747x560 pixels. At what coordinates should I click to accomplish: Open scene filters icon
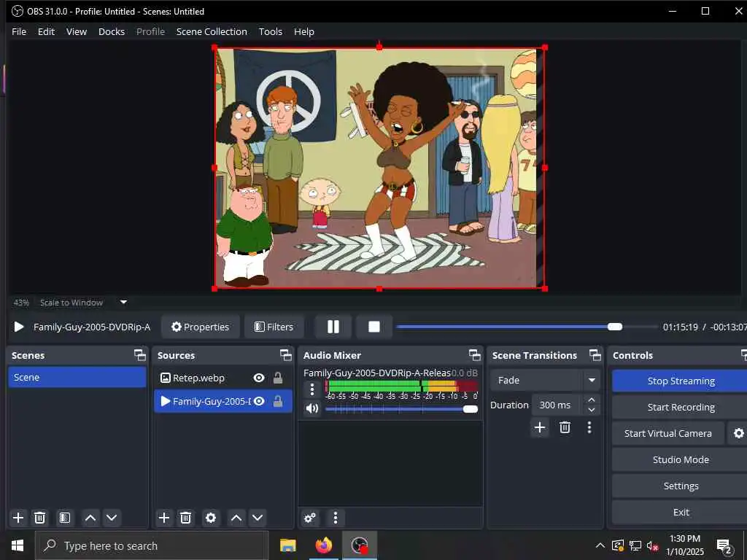pyautogui.click(x=65, y=518)
